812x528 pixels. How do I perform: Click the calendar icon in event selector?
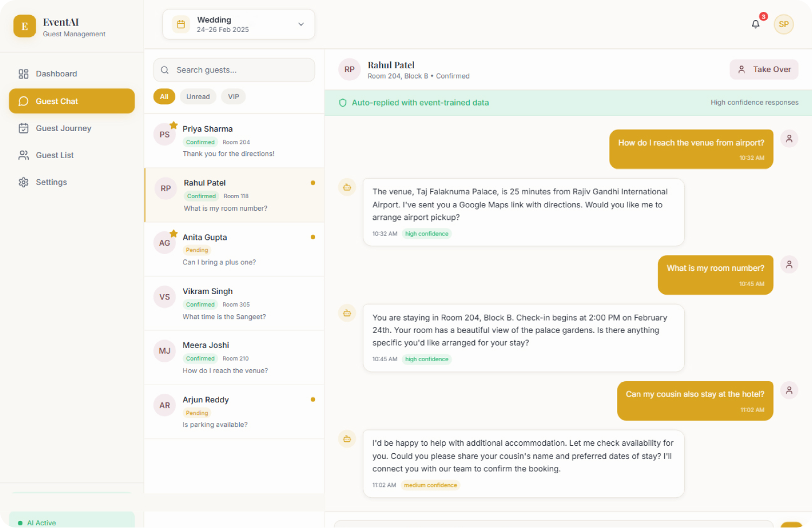[181, 24]
